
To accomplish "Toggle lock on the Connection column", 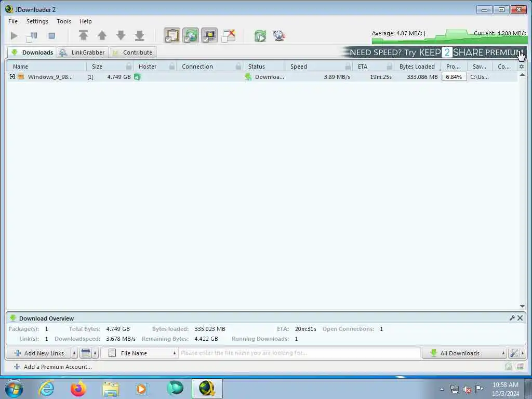I will (238, 66).
